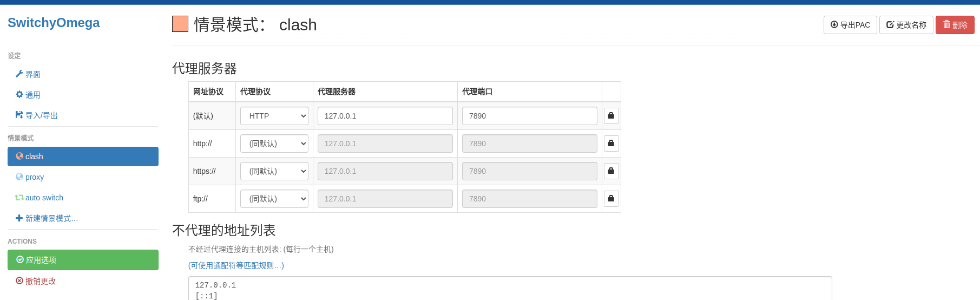Click the gear icon beside 通用

click(19, 95)
